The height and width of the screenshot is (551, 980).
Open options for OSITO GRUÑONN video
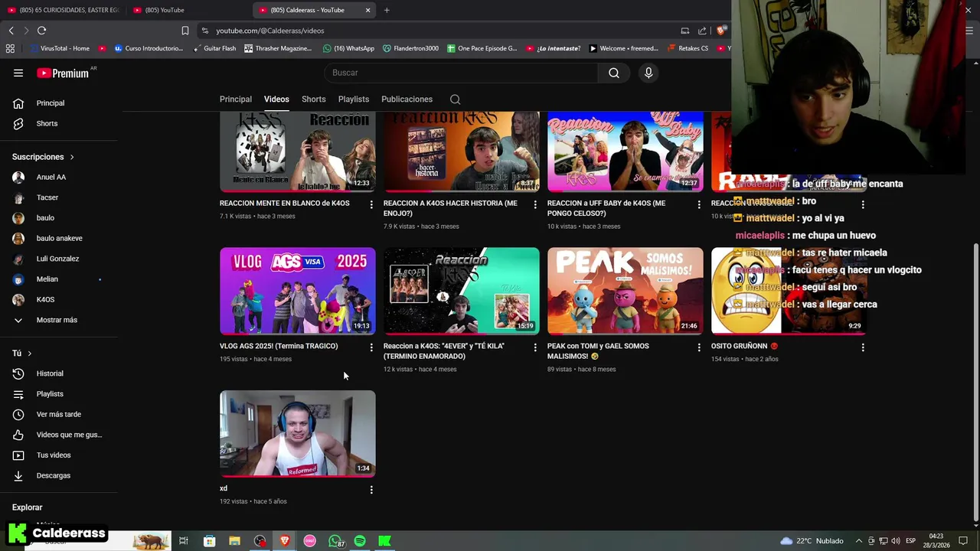(x=863, y=347)
